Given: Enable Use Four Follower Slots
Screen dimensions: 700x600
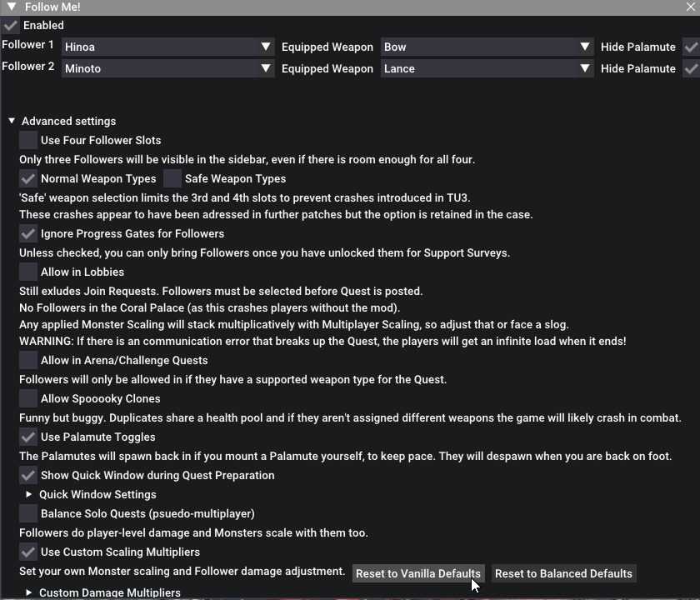Looking at the screenshot, I should pyautogui.click(x=28, y=140).
